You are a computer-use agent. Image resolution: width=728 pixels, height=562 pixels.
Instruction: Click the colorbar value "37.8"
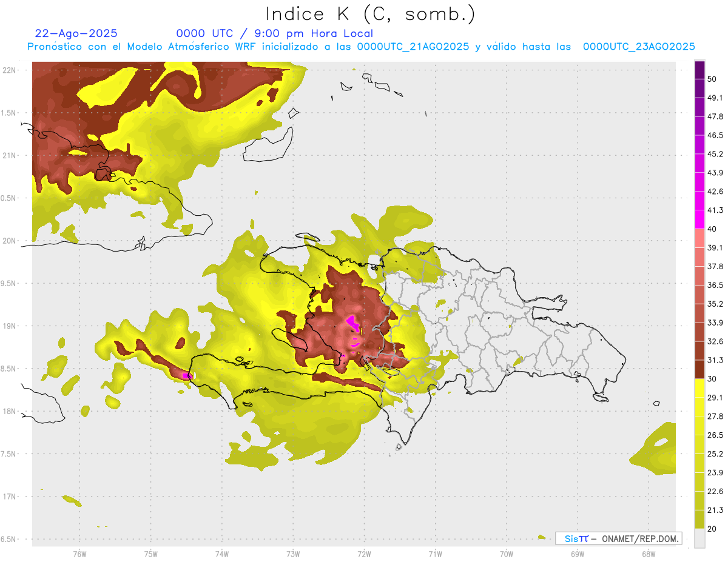click(715, 266)
